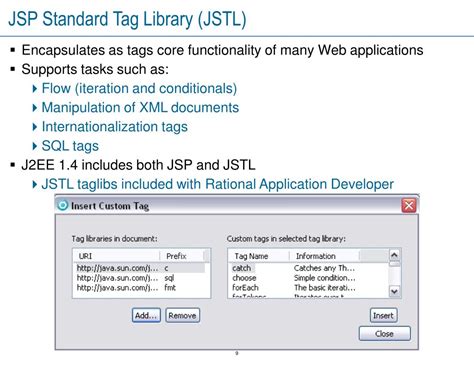Screen dimensions: 474x366
Task: Click 'Encapsulates as tags core functionality' line
Action: click(222, 50)
